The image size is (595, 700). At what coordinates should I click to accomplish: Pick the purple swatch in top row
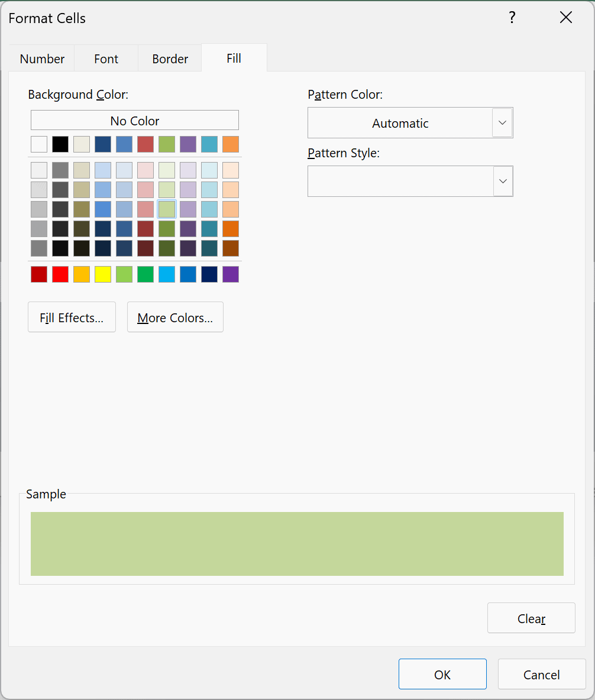[x=188, y=144]
